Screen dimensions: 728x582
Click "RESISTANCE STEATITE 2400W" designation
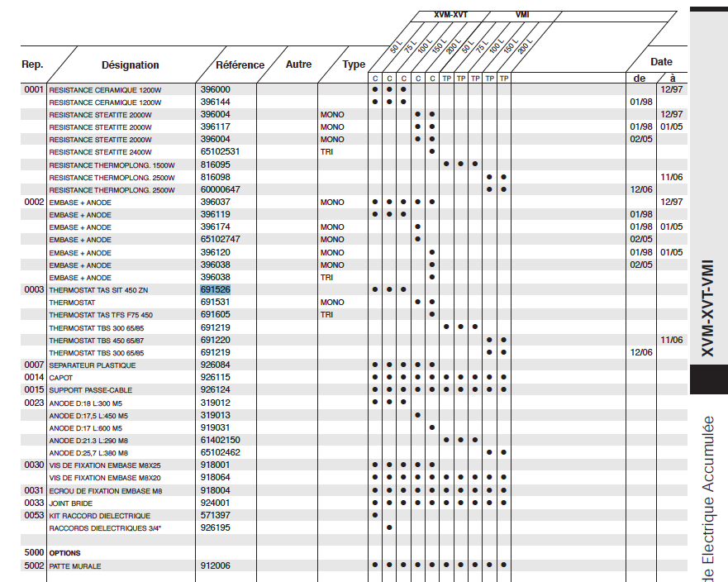100,152
